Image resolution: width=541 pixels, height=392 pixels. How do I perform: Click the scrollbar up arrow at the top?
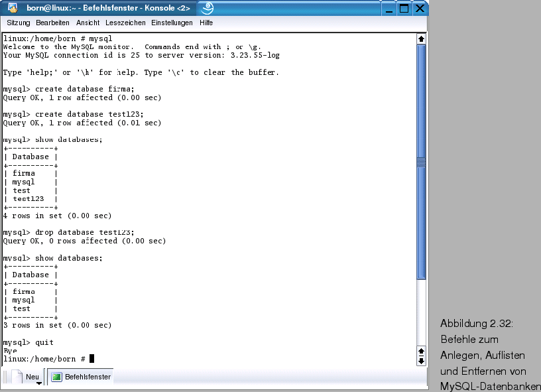[422, 38]
